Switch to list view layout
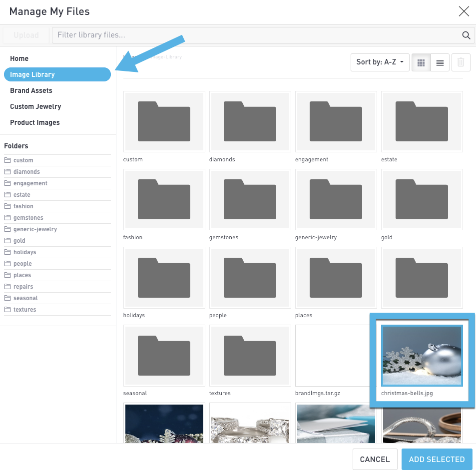This screenshot has height=474, width=476. [x=440, y=62]
